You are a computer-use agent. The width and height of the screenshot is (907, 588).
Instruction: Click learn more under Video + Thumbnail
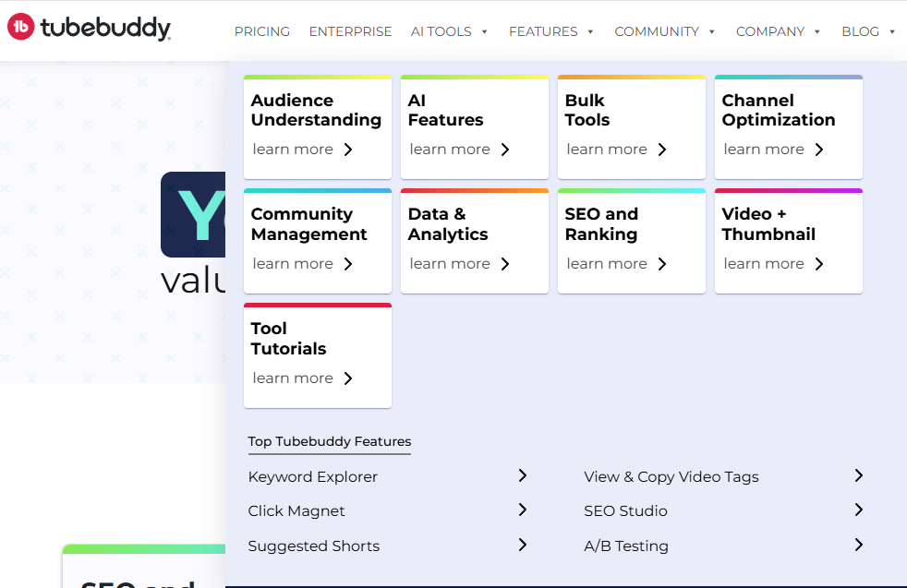(x=764, y=264)
